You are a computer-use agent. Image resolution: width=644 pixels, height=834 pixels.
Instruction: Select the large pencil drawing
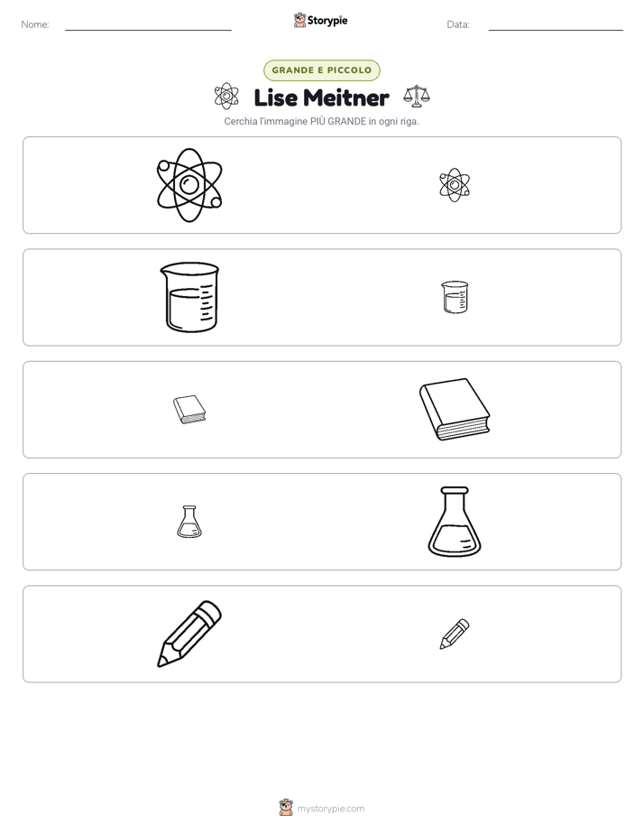click(189, 634)
